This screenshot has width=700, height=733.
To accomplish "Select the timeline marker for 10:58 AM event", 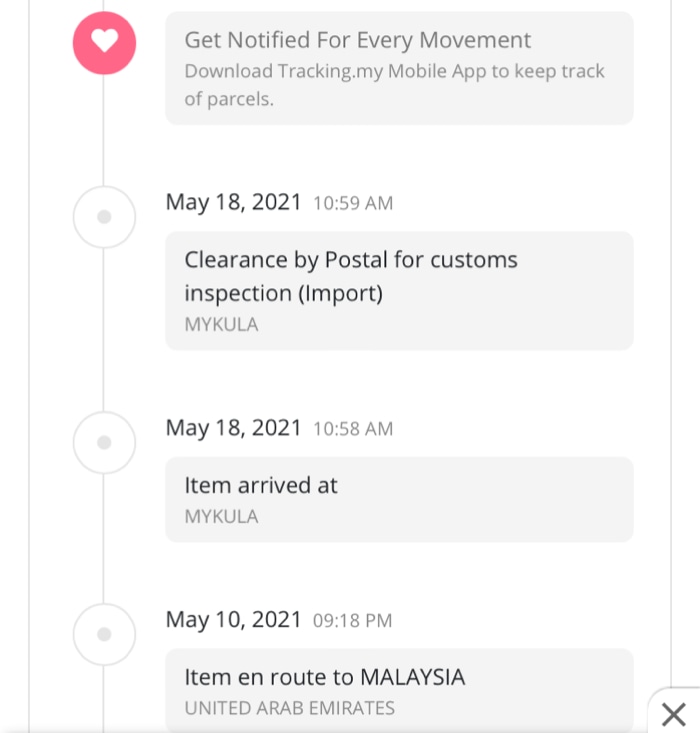I will (104, 442).
